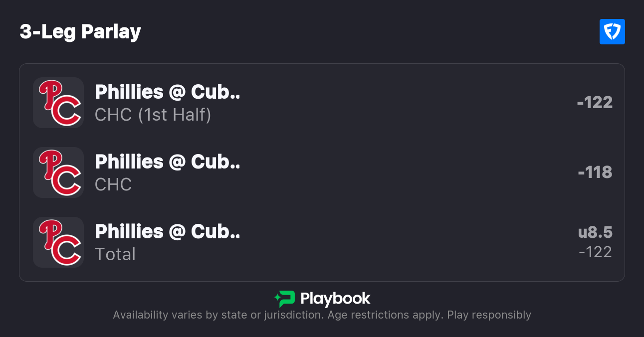Click the -122 odds on the first-half leg
The image size is (644, 337).
(595, 103)
